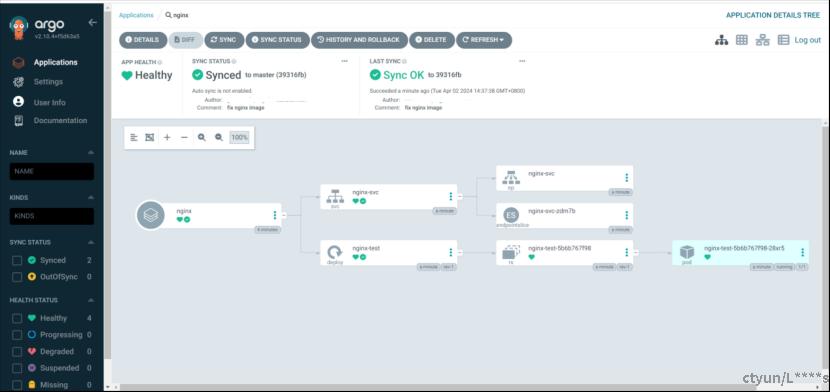Open the REFRESH dropdown button
830x392 pixels.
[x=484, y=40]
